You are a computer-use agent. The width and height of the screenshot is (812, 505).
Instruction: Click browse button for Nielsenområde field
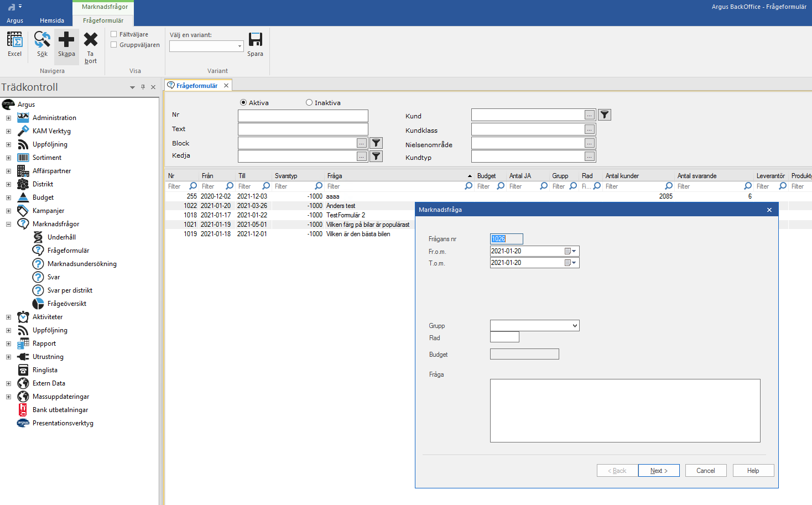(x=590, y=143)
